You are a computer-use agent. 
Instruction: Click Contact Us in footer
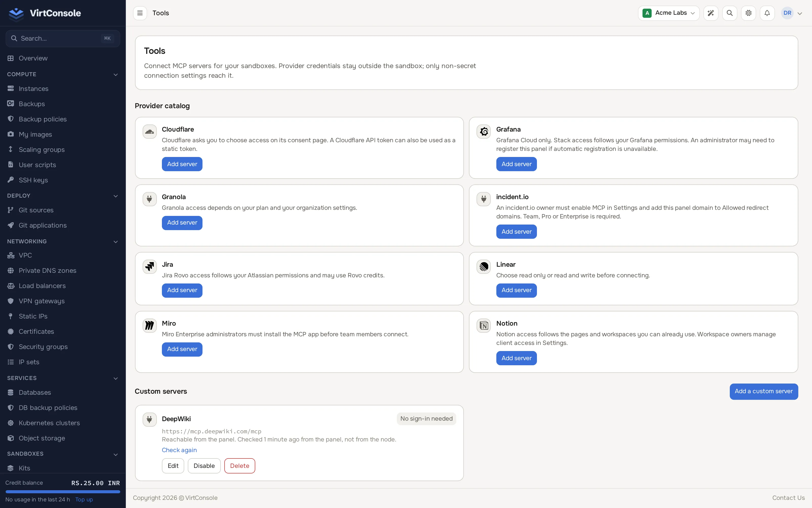(788, 498)
